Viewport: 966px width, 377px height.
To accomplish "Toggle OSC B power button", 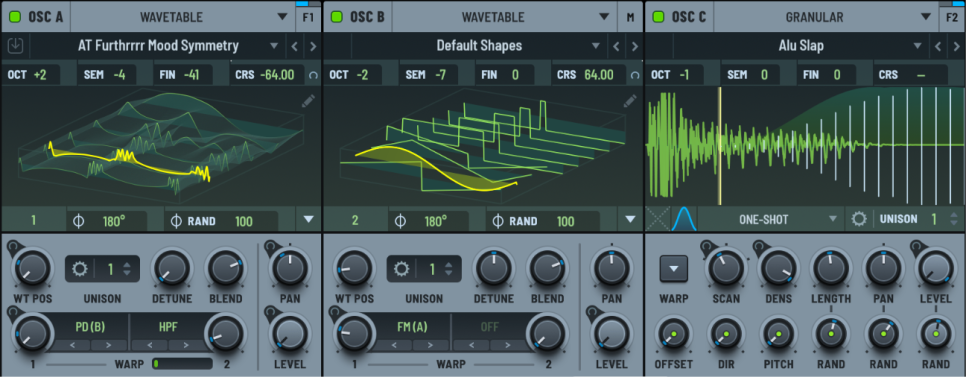I will pos(336,17).
